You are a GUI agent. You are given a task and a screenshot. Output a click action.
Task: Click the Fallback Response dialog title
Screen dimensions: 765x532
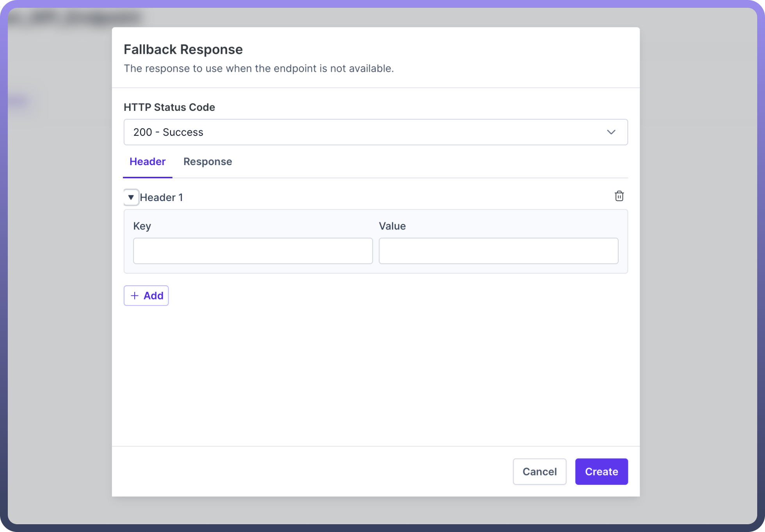[183, 50]
